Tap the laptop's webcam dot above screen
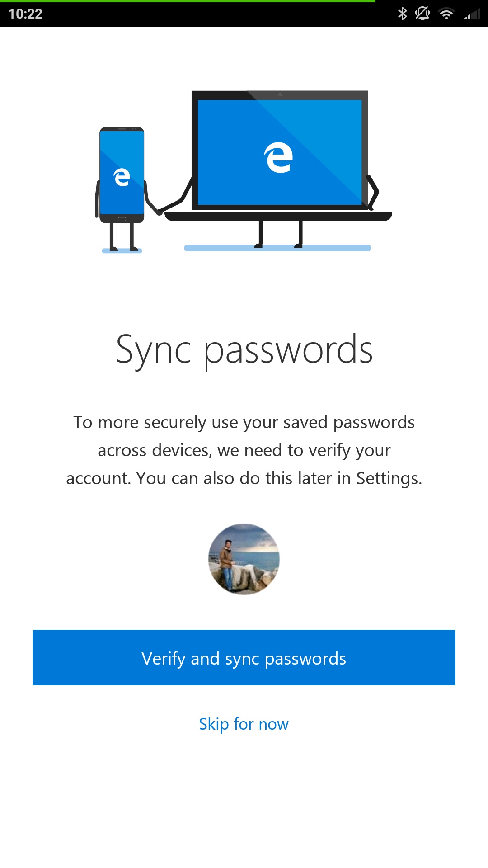The width and height of the screenshot is (488, 868). [x=280, y=95]
